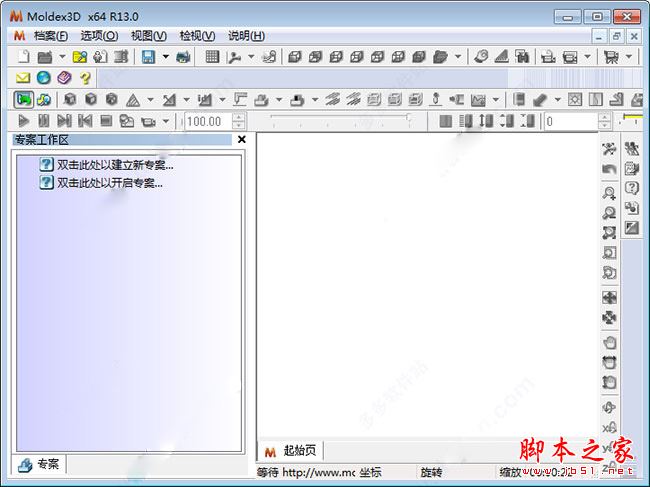Viewport: 650px width, 487px height.
Task: Switch to the 起始页 tab
Action: coord(290,451)
